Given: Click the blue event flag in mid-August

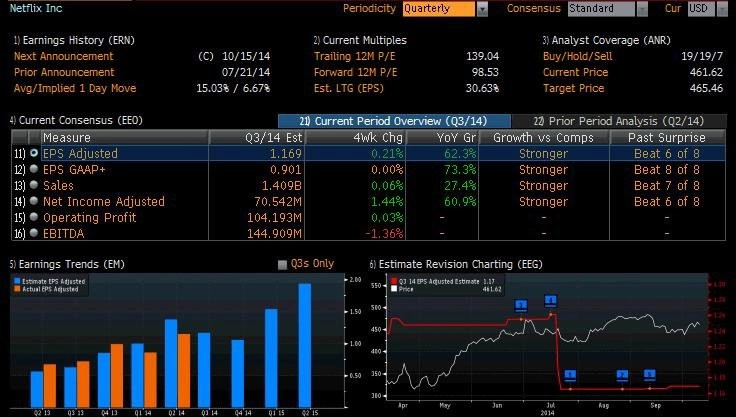Looking at the screenshot, I should (x=622, y=375).
